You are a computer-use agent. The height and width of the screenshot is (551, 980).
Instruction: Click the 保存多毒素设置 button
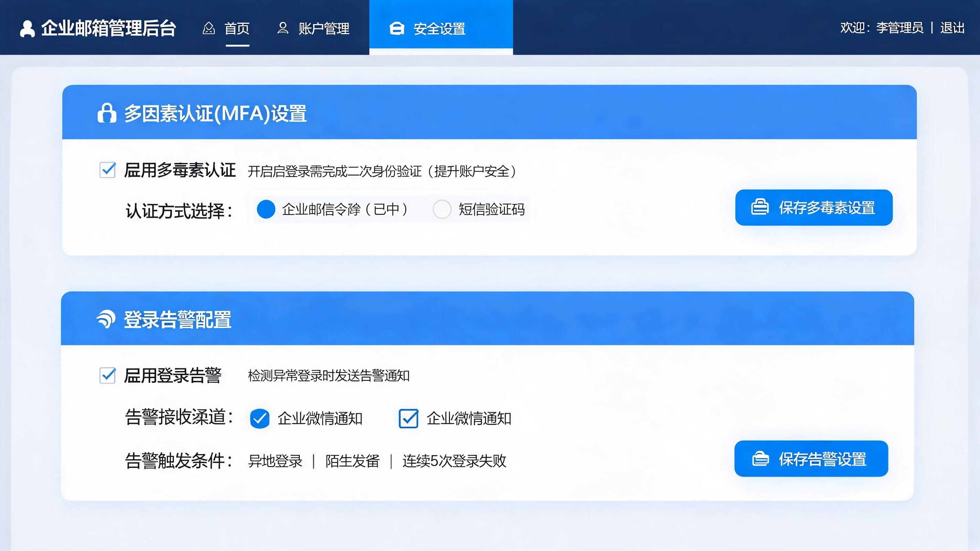tap(814, 208)
